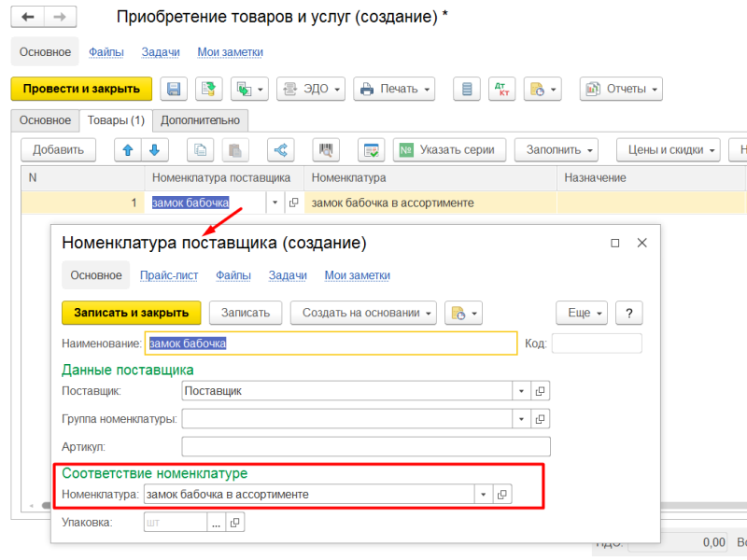The height and width of the screenshot is (560, 747).
Task: Click the Упаковка ellipsis select button
Action: [x=217, y=523]
